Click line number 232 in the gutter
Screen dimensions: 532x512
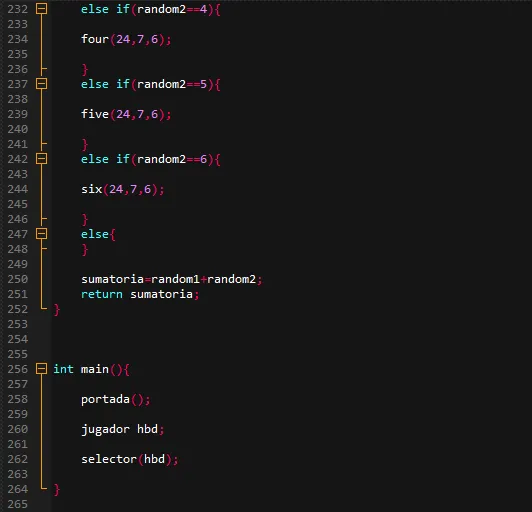tap(18, 9)
